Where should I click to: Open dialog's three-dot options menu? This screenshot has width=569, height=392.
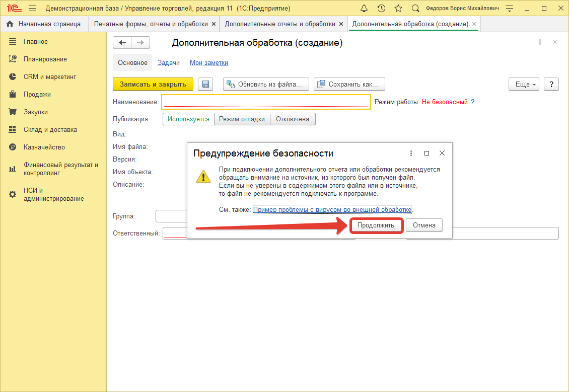coord(411,153)
